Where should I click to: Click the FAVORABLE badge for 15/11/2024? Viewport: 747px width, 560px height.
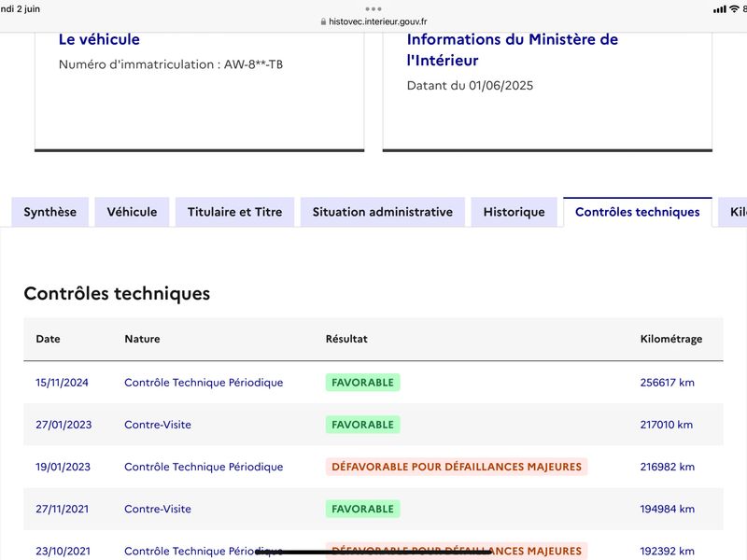(362, 383)
